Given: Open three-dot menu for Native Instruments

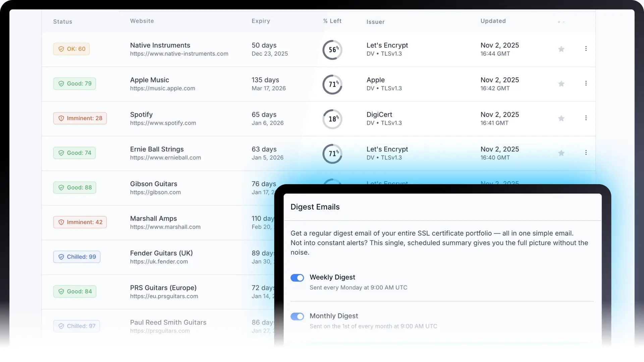Looking at the screenshot, I should point(586,49).
